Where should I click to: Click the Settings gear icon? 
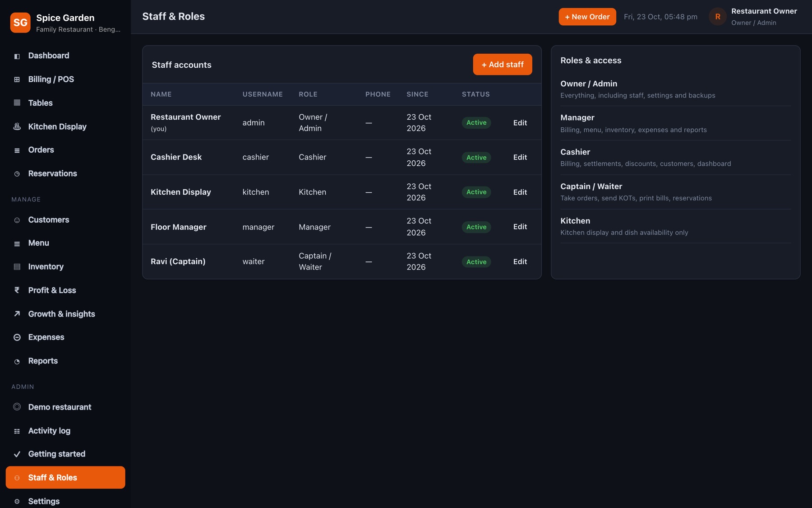[x=17, y=502]
